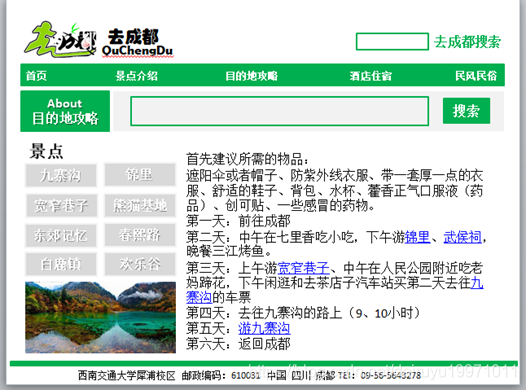The height and width of the screenshot is (390, 526).
Task: Open the 景点介绍 menu item
Action: 137,76
